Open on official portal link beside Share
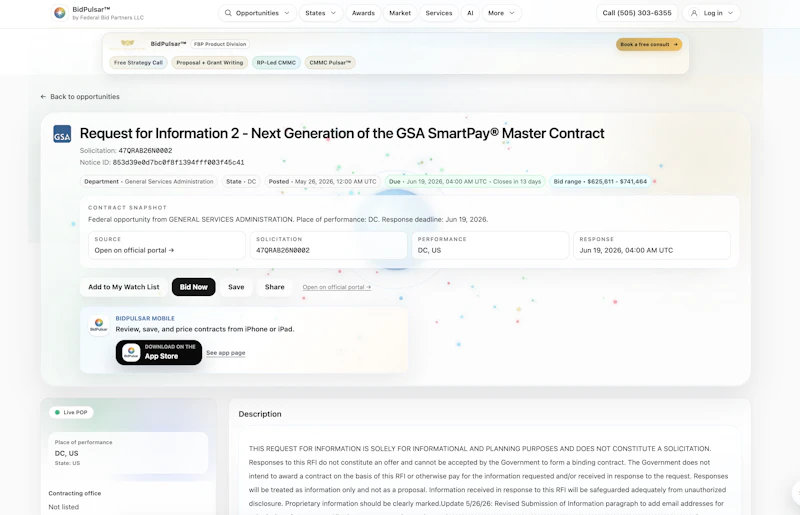 pos(337,287)
